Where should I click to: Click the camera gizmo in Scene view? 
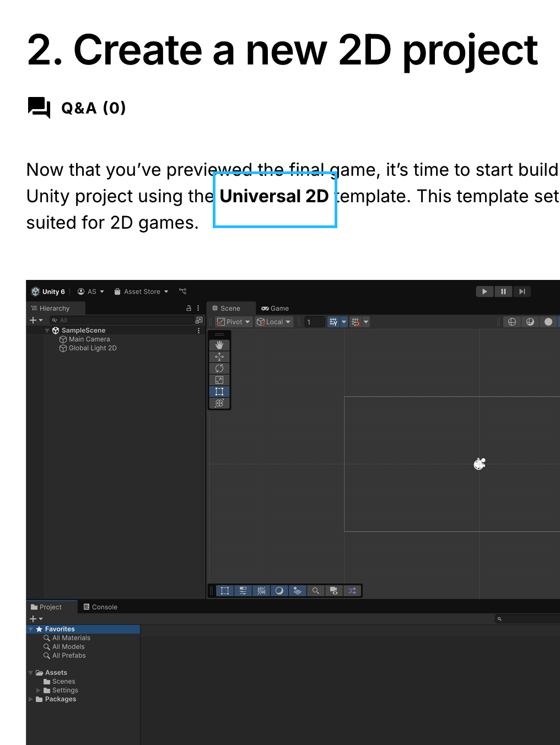tap(480, 464)
